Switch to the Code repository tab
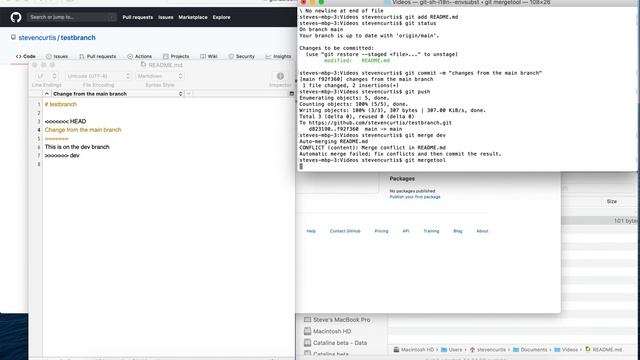The image size is (640, 360). tap(26, 56)
